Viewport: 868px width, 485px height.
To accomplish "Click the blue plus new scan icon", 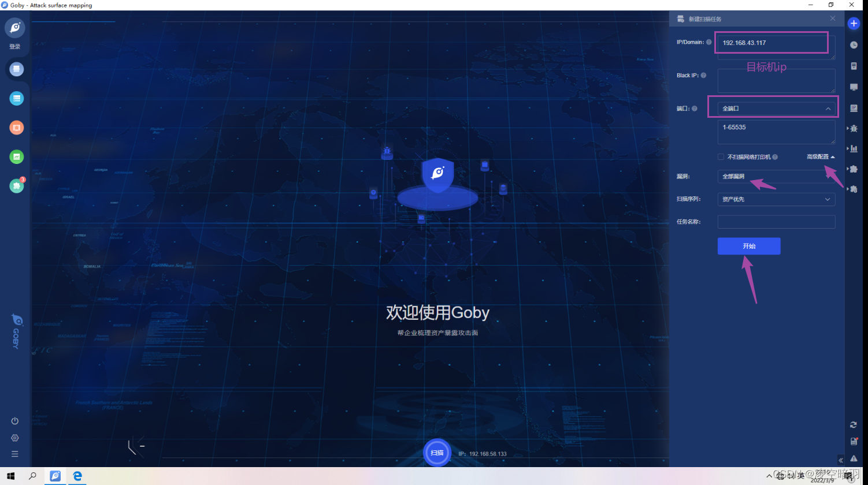I will (854, 24).
